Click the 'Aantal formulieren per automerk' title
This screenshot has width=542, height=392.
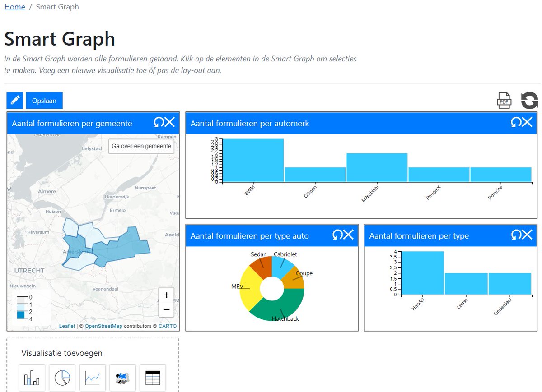click(250, 123)
